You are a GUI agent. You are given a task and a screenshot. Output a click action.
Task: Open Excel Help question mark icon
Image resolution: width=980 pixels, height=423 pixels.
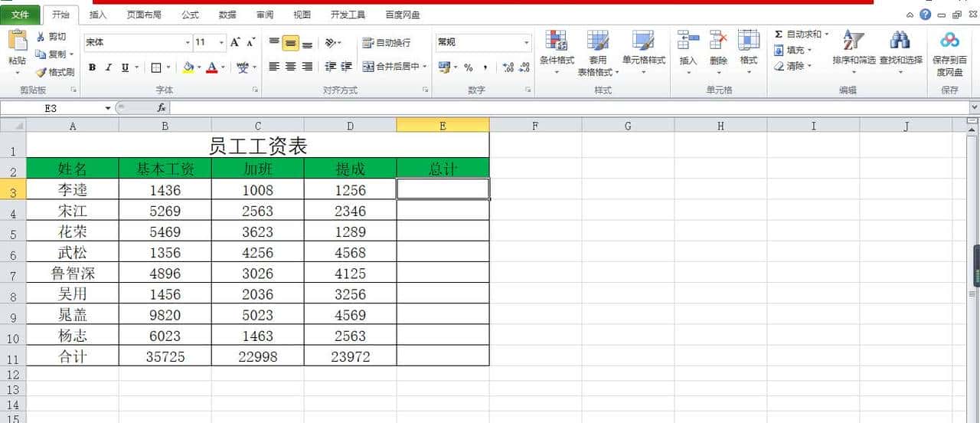(x=926, y=15)
